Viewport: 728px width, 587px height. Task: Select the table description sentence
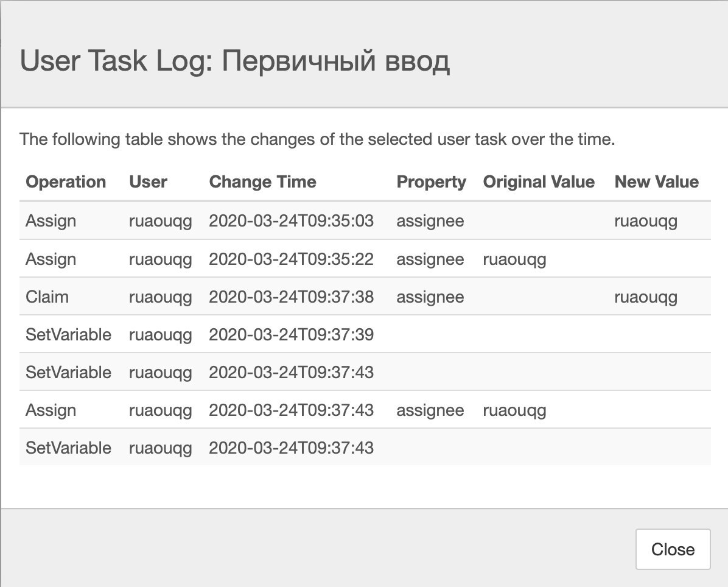point(317,139)
